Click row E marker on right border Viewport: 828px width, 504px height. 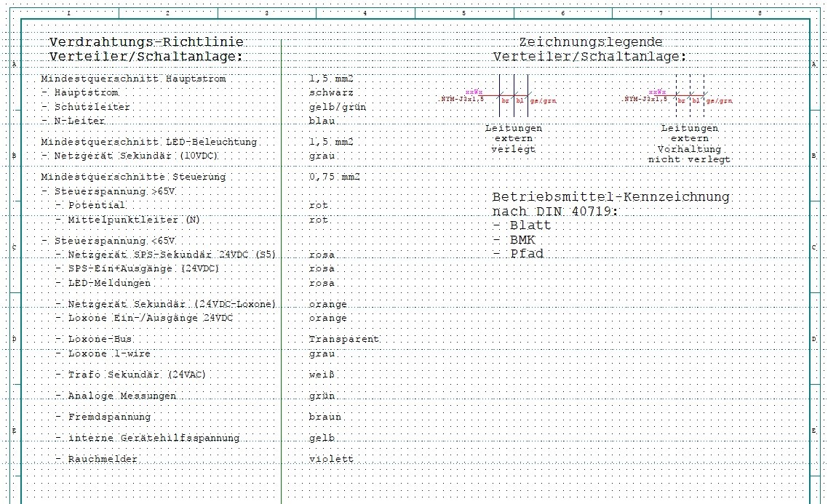pos(814,431)
